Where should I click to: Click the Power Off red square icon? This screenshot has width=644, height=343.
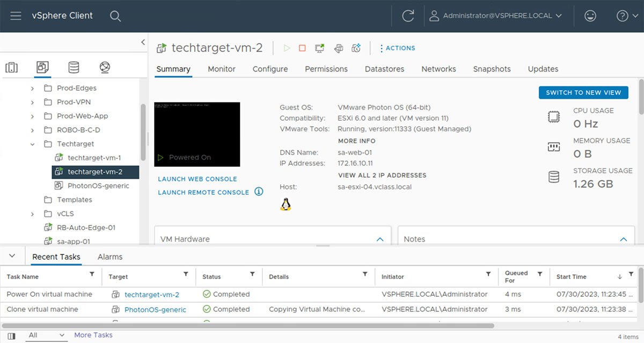point(302,48)
